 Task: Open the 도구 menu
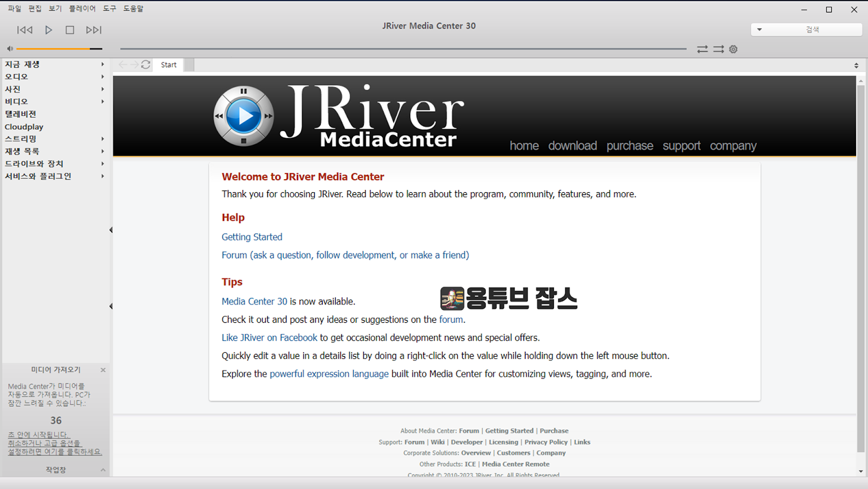110,9
